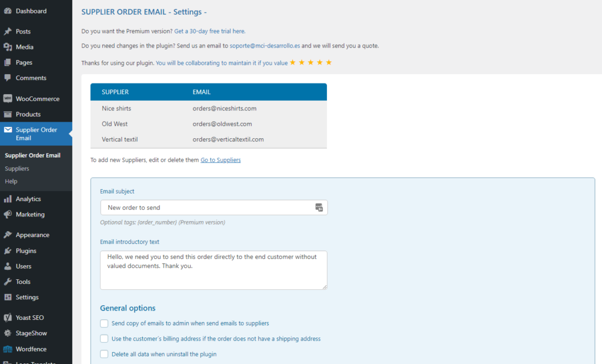Enable sending copy of emails to admin
The width and height of the screenshot is (602, 364).
coord(104,323)
